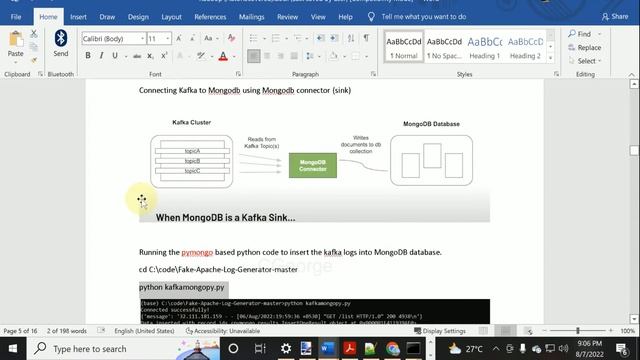Image resolution: width=640 pixels, height=360 pixels.
Task: Click the Paste clipboard icon
Action: (16, 39)
